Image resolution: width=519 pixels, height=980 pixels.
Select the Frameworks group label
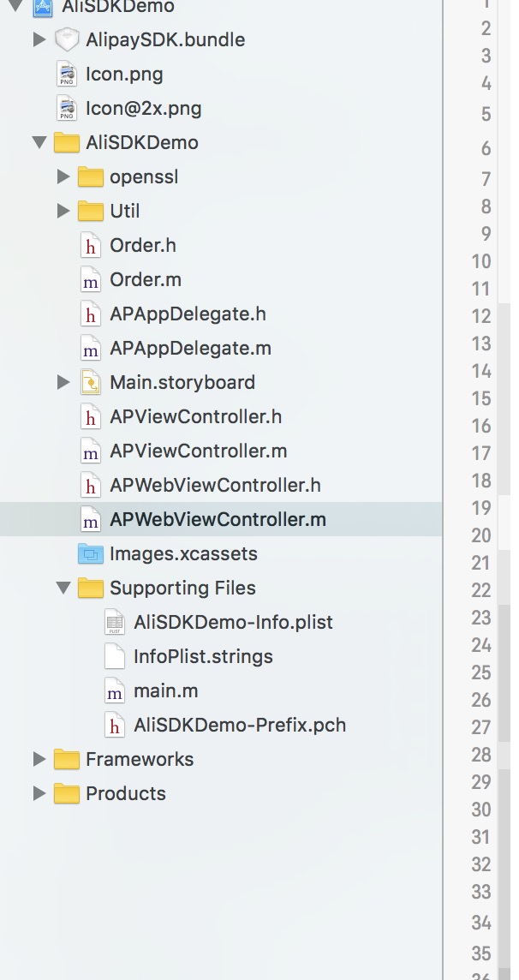140,759
